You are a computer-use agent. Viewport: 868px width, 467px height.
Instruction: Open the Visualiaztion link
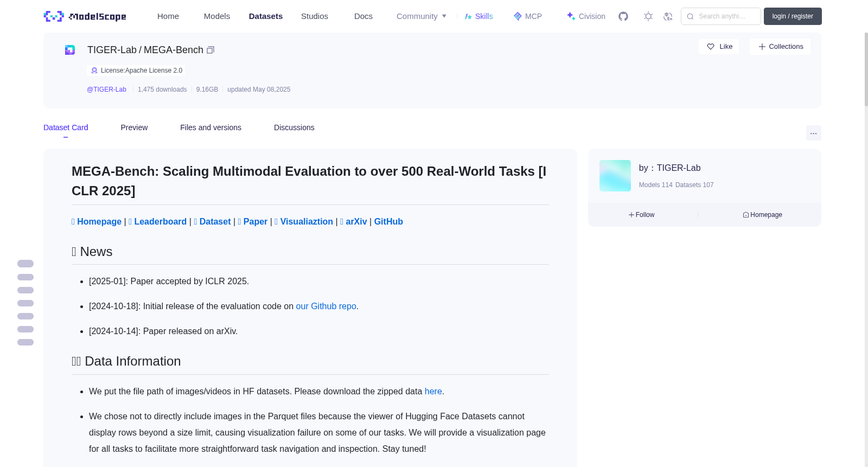[x=304, y=221]
